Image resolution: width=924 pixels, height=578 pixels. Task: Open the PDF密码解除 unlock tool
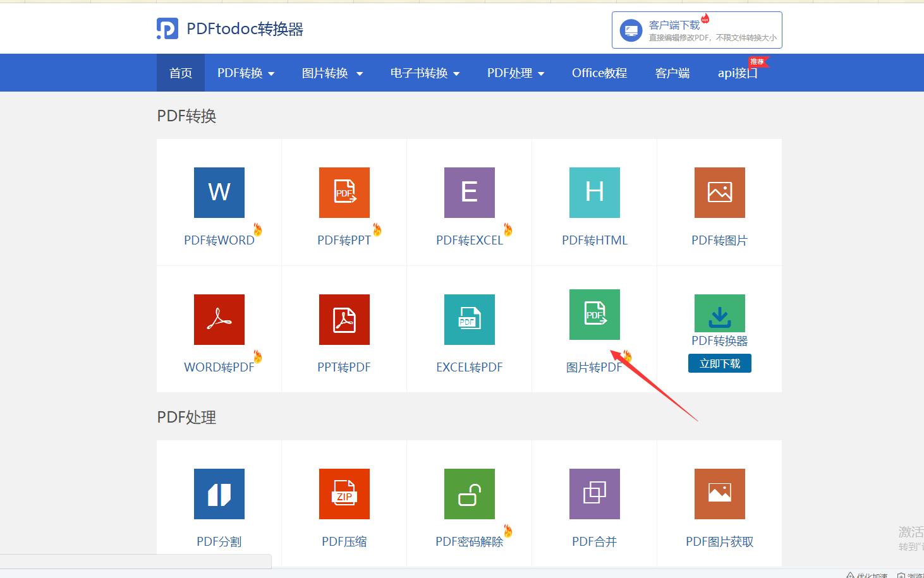469,494
